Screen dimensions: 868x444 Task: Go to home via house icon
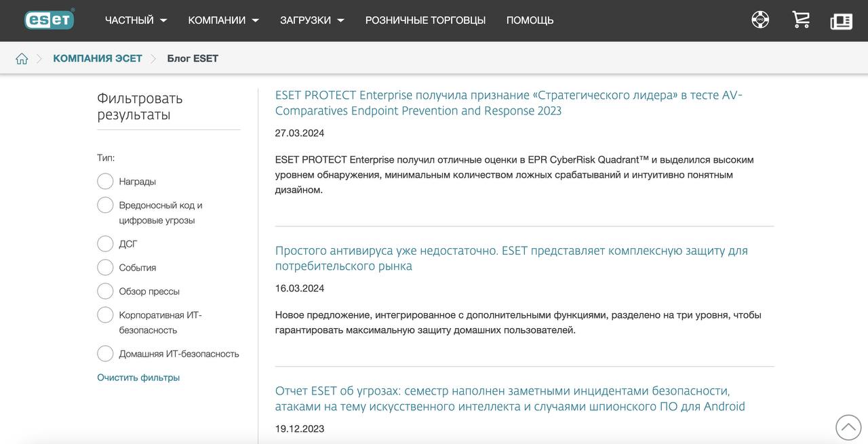click(x=22, y=58)
